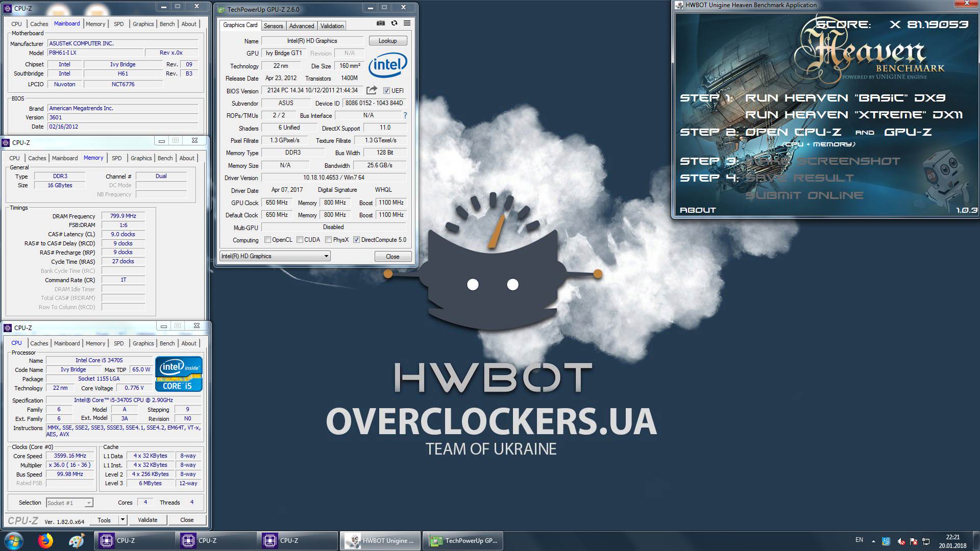
Task: Launch Firefox from the taskbar
Action: [45, 541]
